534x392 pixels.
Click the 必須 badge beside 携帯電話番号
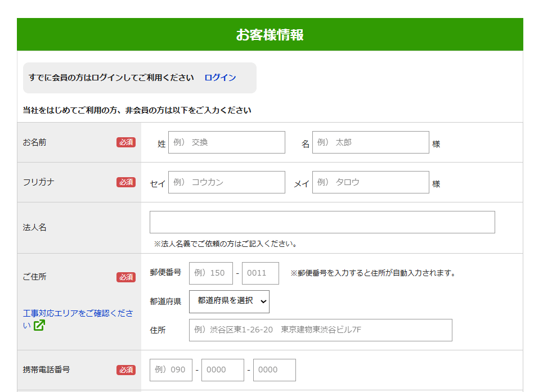(126, 370)
